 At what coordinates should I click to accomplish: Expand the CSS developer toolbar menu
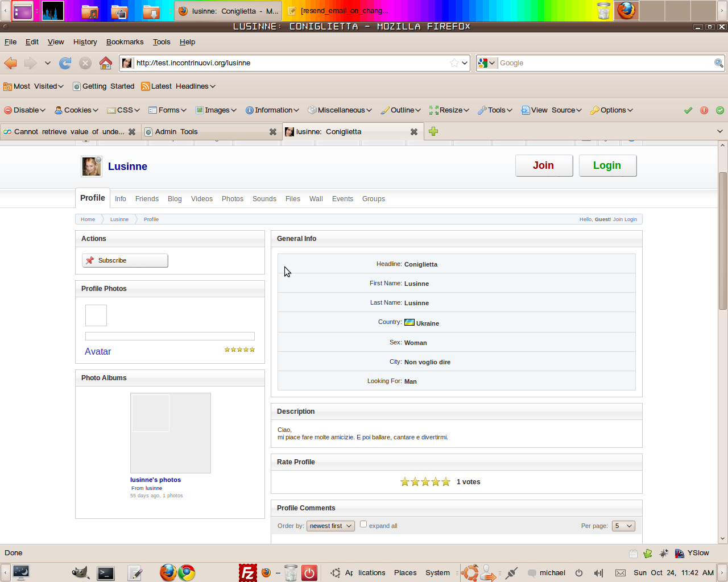click(x=123, y=110)
